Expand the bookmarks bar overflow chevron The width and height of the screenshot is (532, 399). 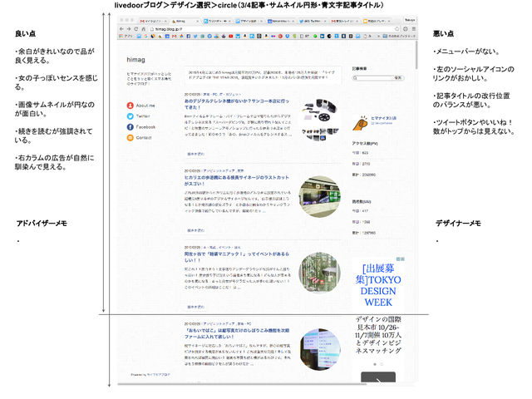[x=379, y=36]
